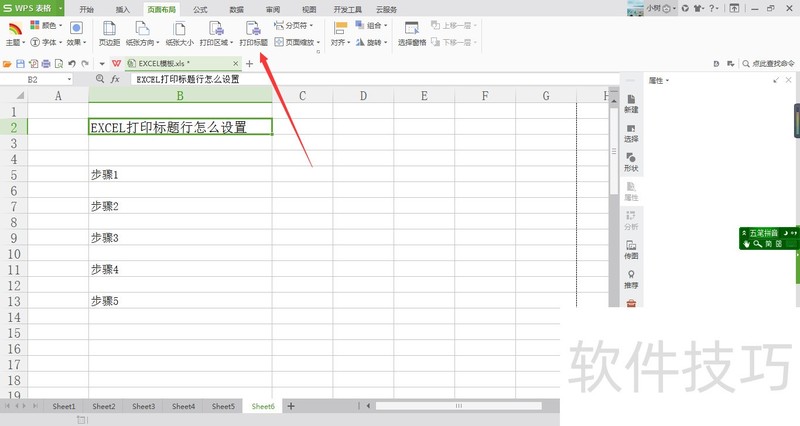Open 页面缩放 page scaling menu

pyautogui.click(x=297, y=42)
